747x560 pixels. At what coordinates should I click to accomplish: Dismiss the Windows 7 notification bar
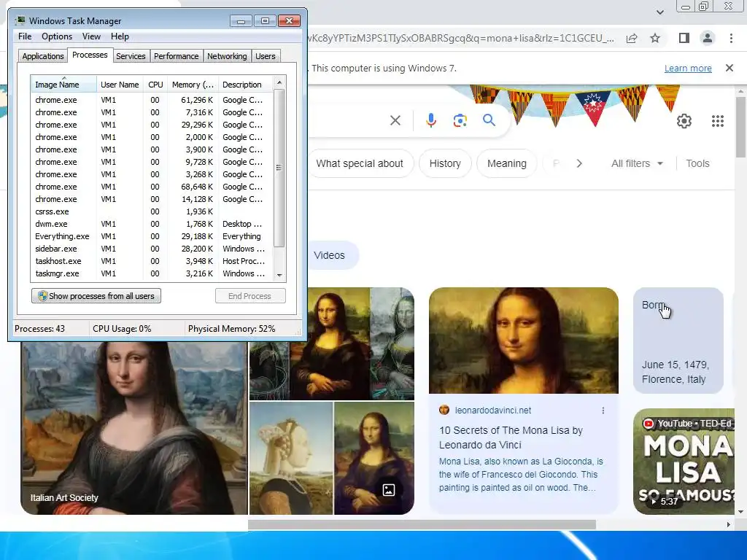coord(729,68)
